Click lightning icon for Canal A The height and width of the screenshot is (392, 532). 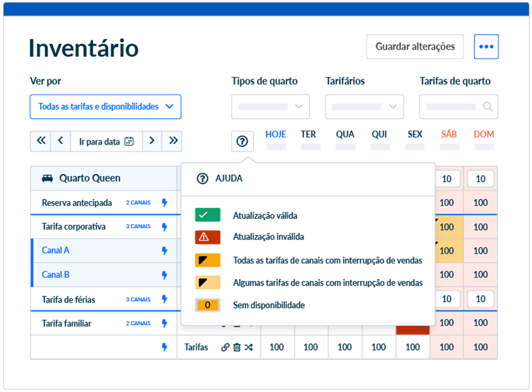(x=164, y=251)
